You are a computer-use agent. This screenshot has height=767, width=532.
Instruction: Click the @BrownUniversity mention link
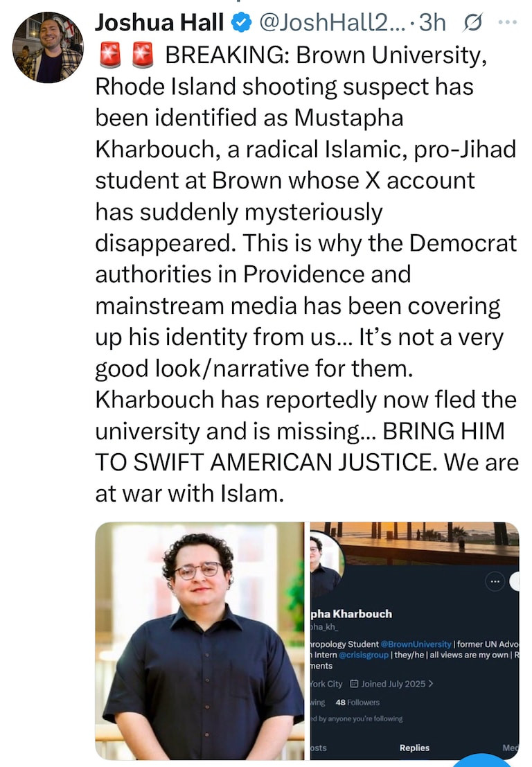click(x=416, y=644)
